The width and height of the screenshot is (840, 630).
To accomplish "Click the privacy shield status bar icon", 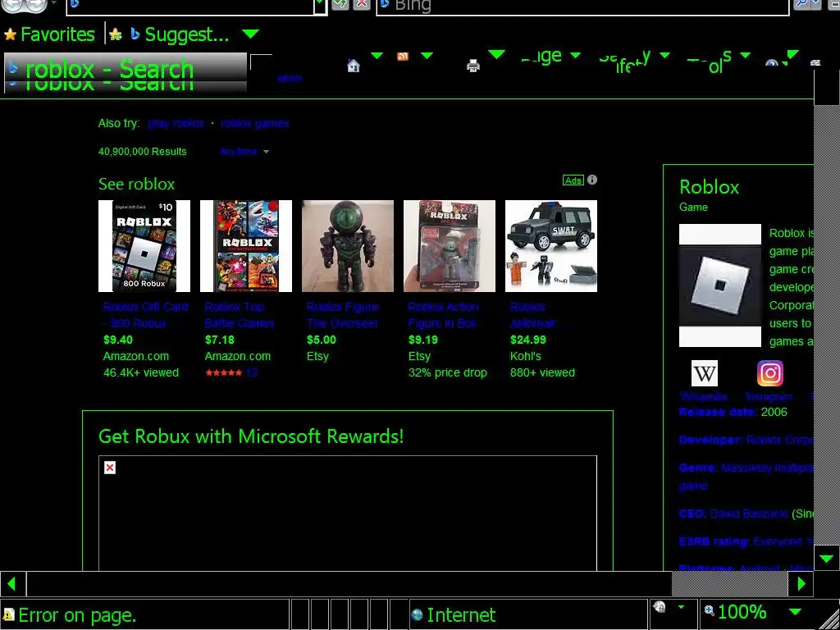I will pos(660,606).
